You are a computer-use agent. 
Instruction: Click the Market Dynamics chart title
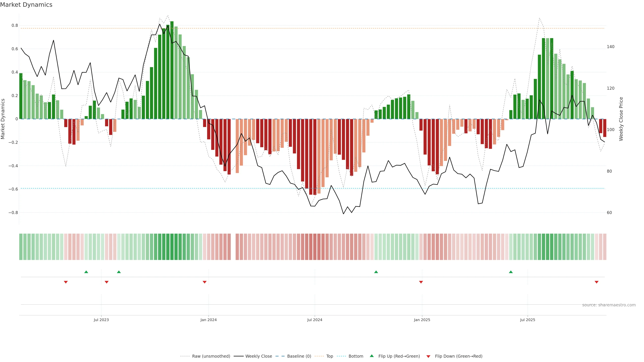[26, 5]
